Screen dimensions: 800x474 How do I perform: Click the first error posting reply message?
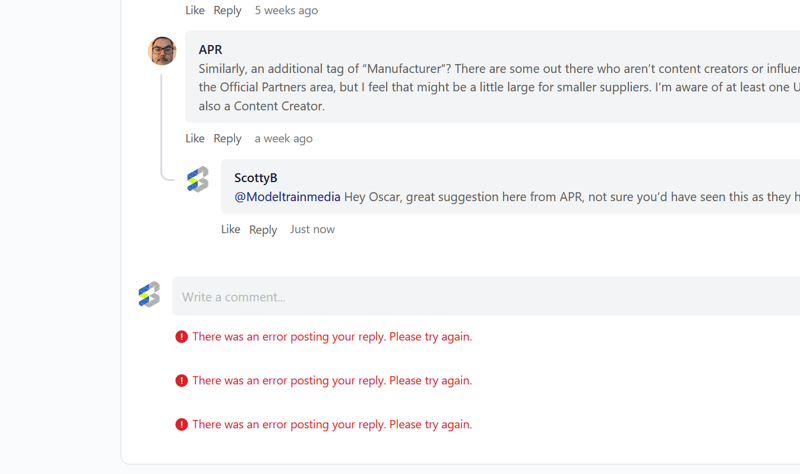coord(331,337)
